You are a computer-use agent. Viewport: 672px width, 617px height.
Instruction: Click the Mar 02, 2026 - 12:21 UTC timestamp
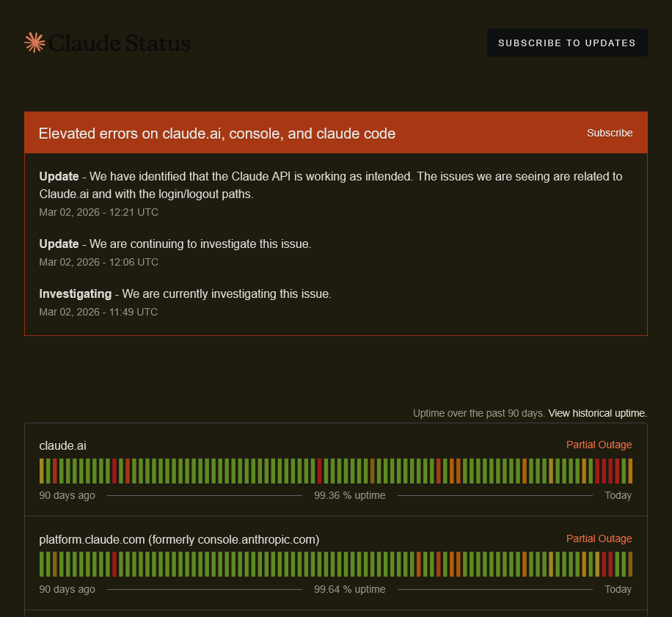click(98, 212)
